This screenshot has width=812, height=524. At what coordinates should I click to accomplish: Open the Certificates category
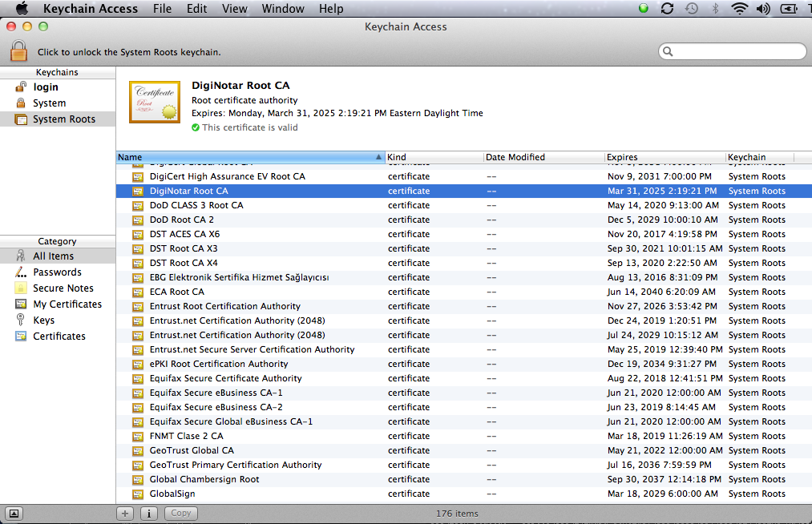point(58,336)
